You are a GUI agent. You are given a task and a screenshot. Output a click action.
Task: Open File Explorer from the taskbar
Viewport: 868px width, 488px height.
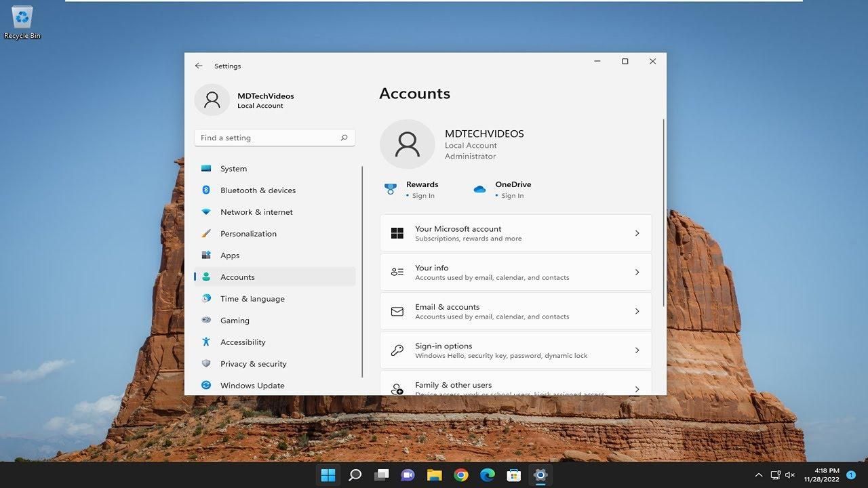point(434,475)
